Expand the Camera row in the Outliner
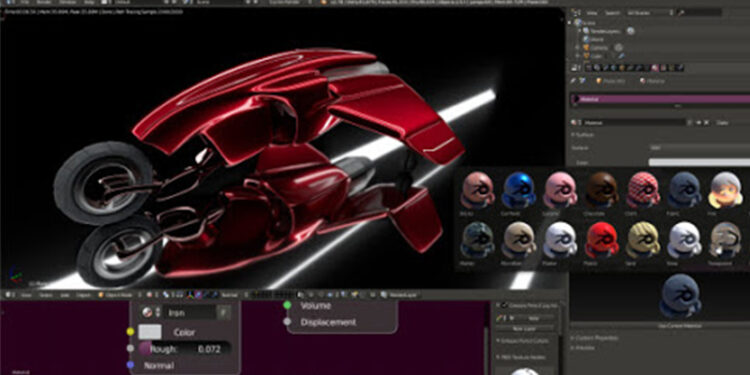 (x=577, y=47)
